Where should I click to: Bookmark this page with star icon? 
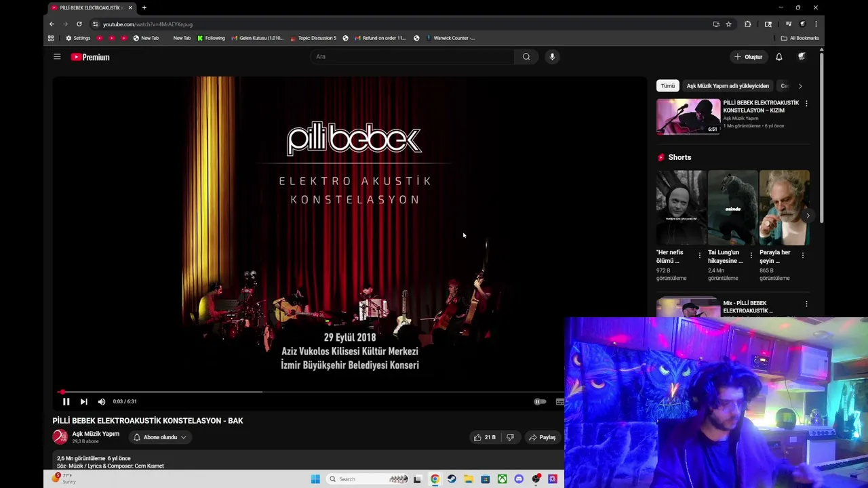coord(728,24)
